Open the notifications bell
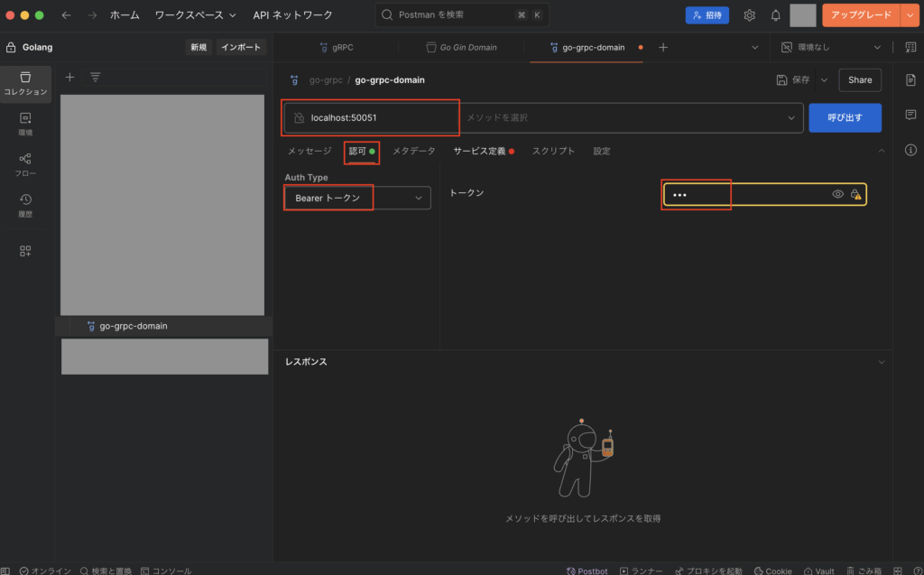Image resolution: width=924 pixels, height=575 pixels. pos(775,15)
